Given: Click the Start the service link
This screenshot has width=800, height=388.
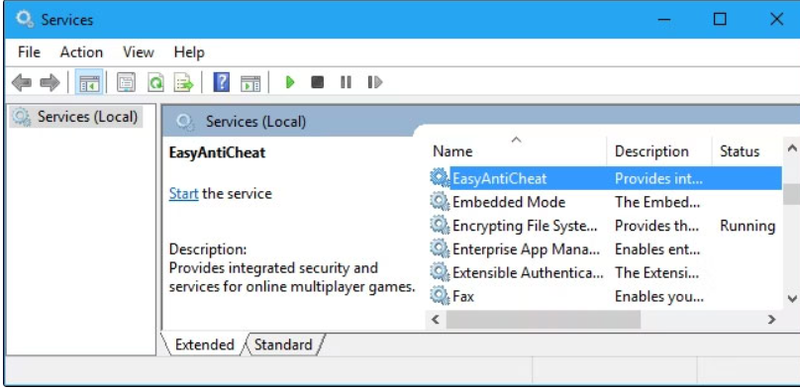Looking at the screenshot, I should (184, 193).
